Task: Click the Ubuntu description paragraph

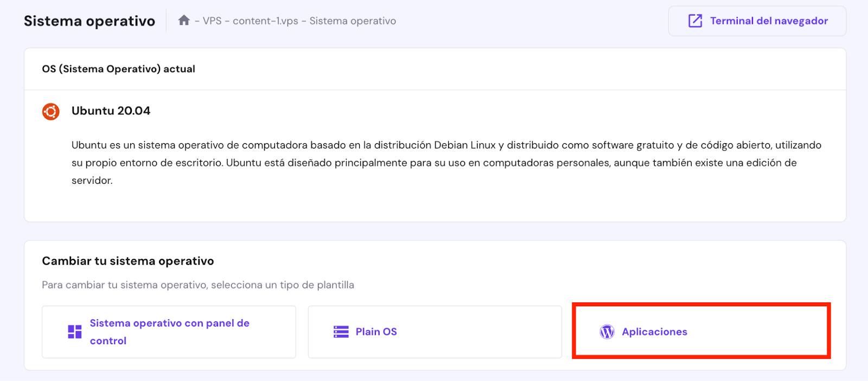Action: tap(446, 163)
